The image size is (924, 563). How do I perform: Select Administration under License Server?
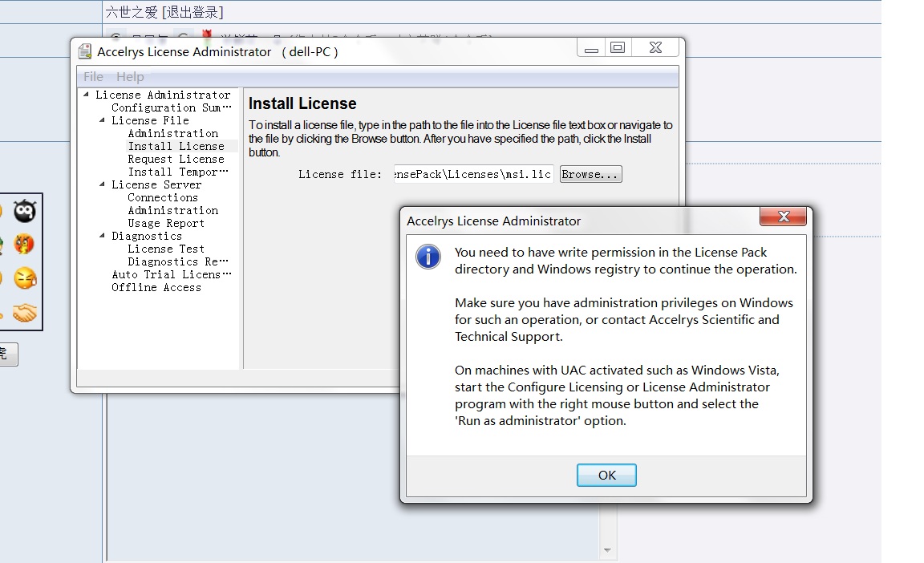coord(172,210)
